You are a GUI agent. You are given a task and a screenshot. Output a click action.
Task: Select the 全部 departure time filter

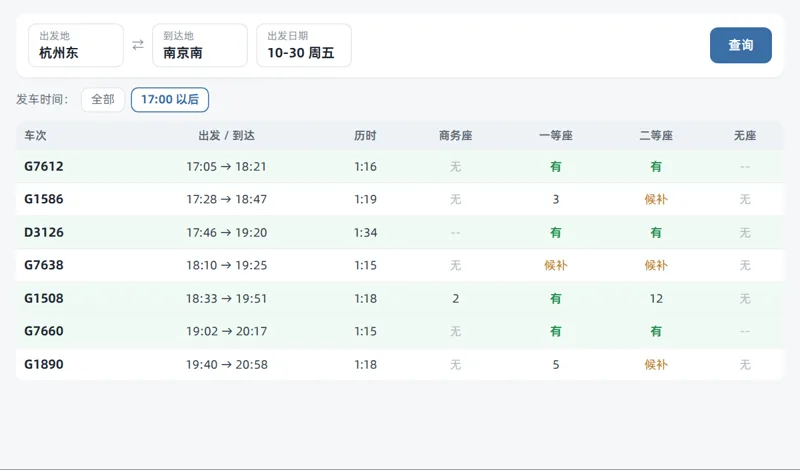tap(103, 100)
